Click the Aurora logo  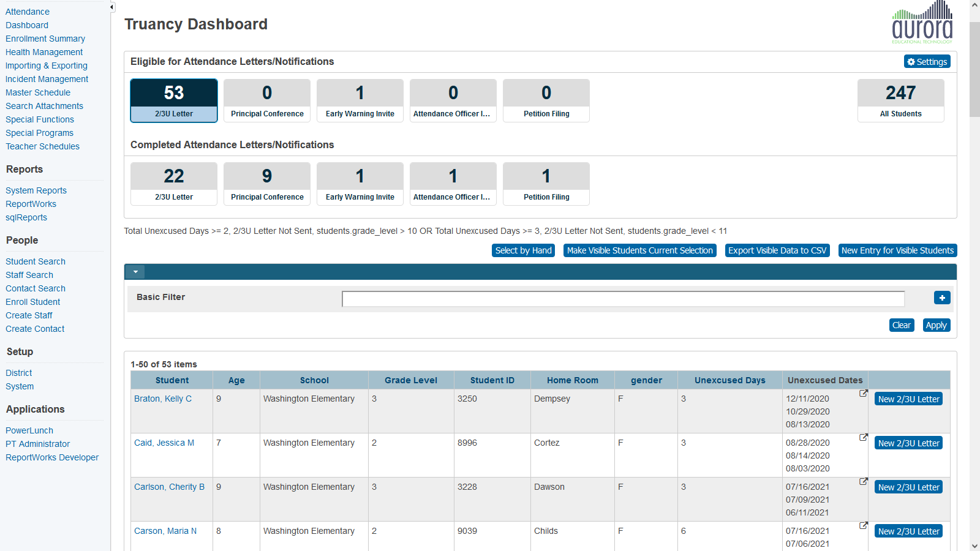[x=922, y=23]
